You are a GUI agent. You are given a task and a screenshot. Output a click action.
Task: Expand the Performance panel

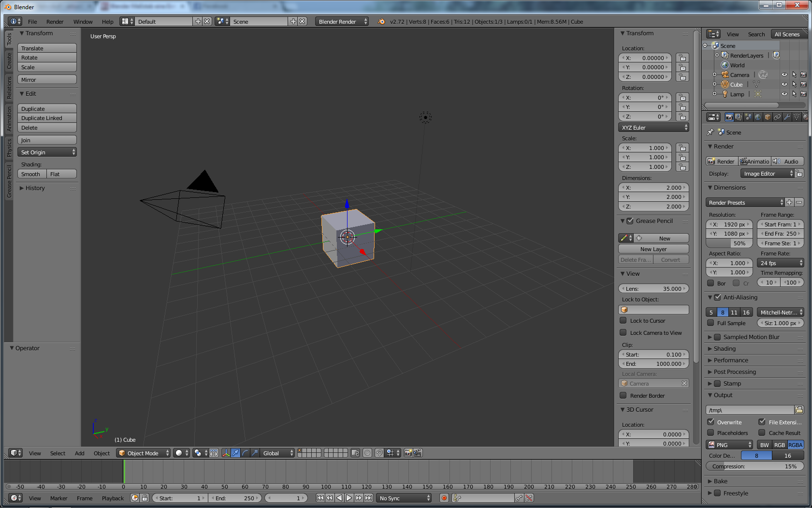(731, 360)
